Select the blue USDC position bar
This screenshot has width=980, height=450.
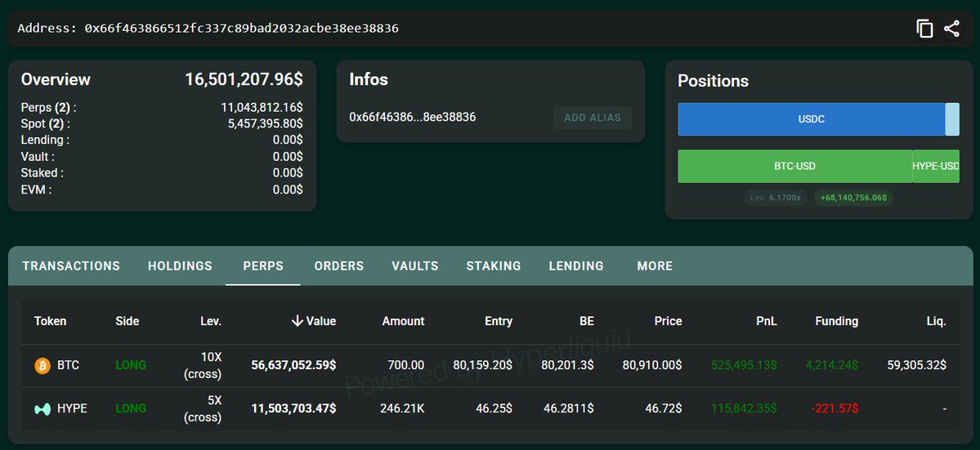(812, 119)
